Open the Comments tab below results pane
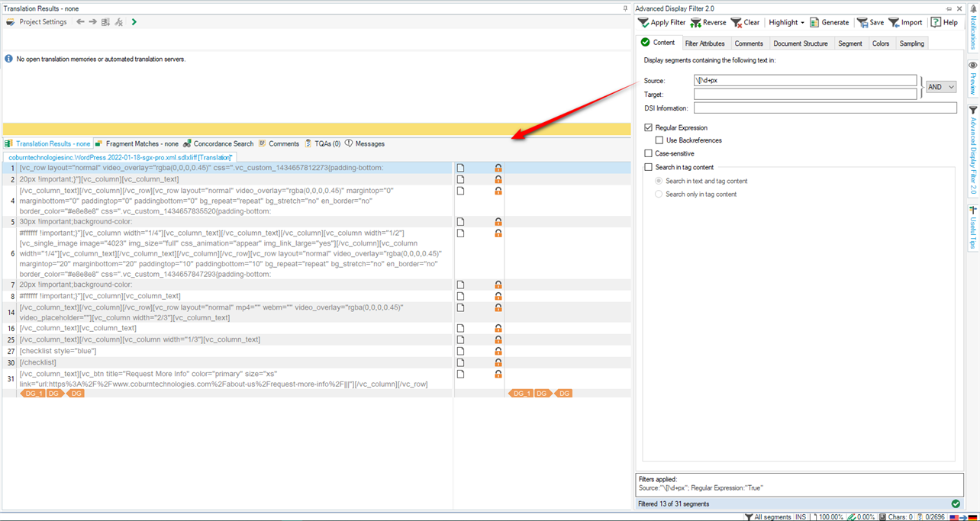The image size is (980, 521). 279,143
